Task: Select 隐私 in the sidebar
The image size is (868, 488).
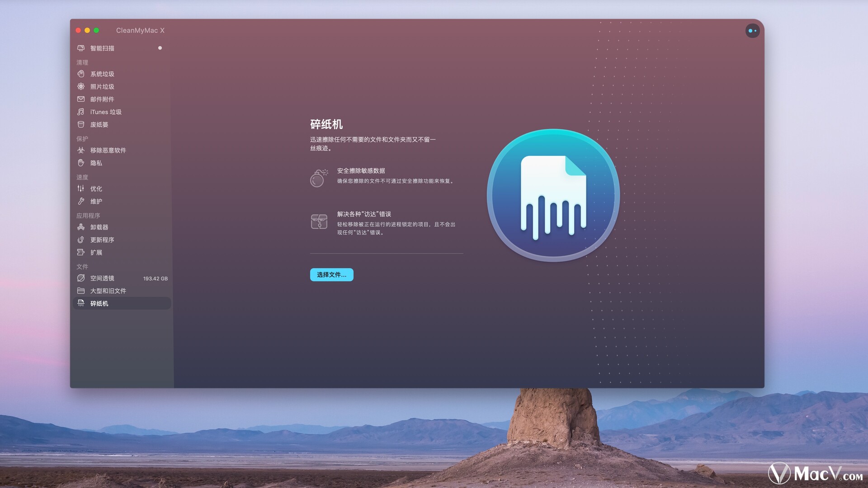Action: [122, 163]
